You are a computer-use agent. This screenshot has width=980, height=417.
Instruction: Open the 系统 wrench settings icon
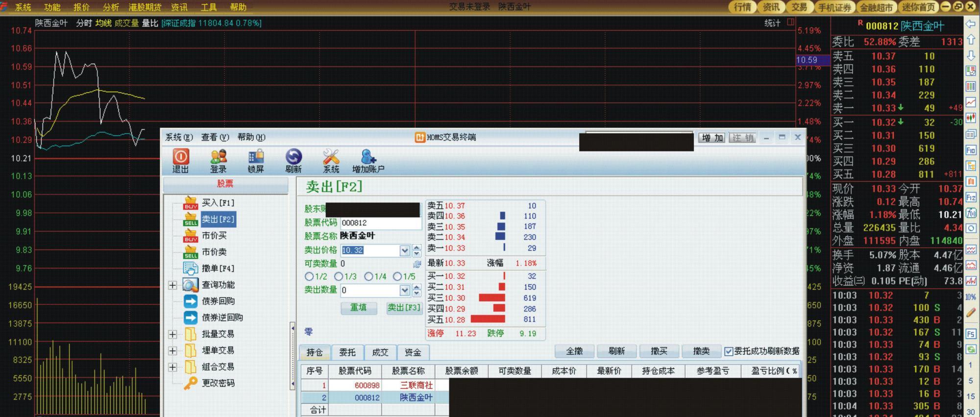coord(331,161)
